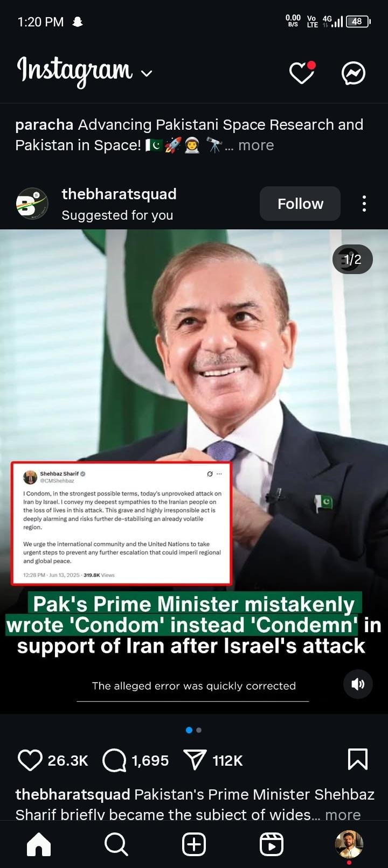
Task: Open Reels tab
Action: [x=272, y=844]
